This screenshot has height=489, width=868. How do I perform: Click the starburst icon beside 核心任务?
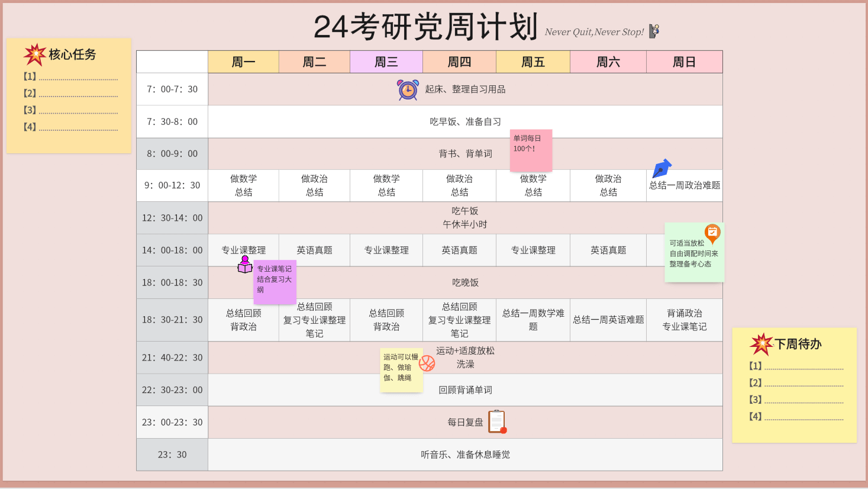(34, 54)
